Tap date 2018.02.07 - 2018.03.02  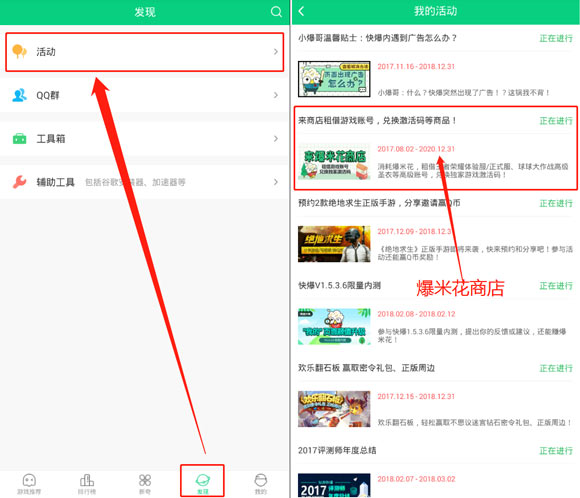click(416, 479)
